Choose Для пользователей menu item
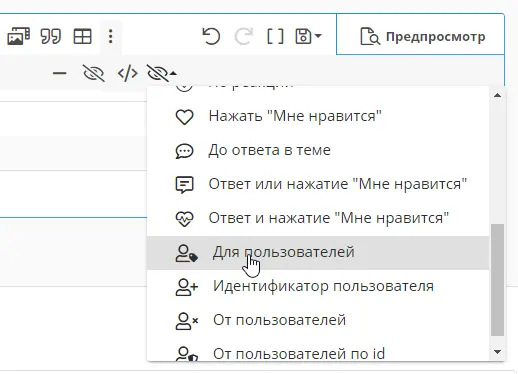The height and width of the screenshot is (374, 518). pyautogui.click(x=318, y=253)
